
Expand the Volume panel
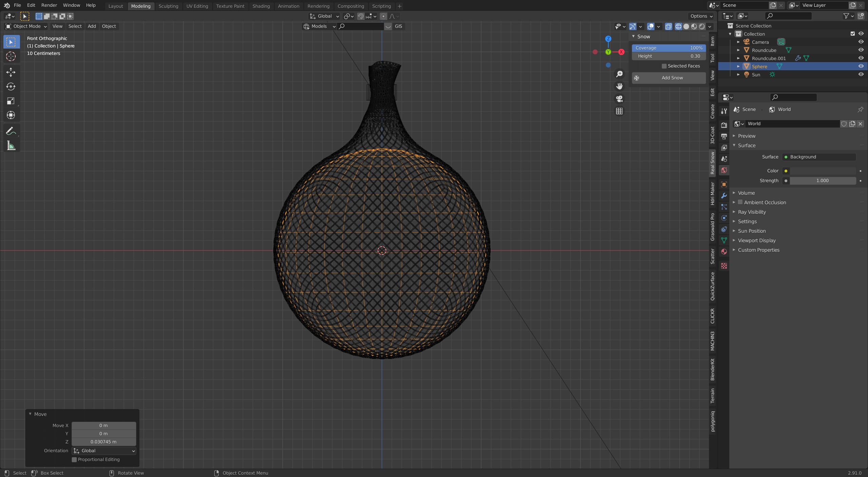click(x=746, y=193)
